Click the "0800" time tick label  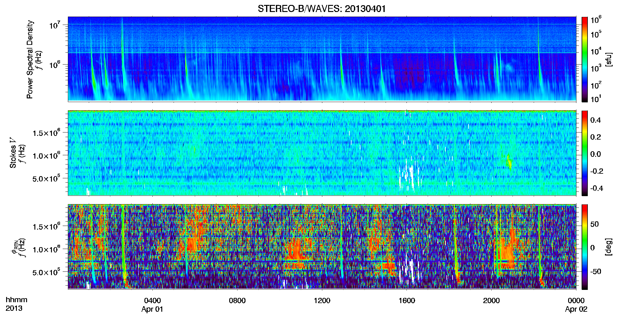click(x=237, y=300)
